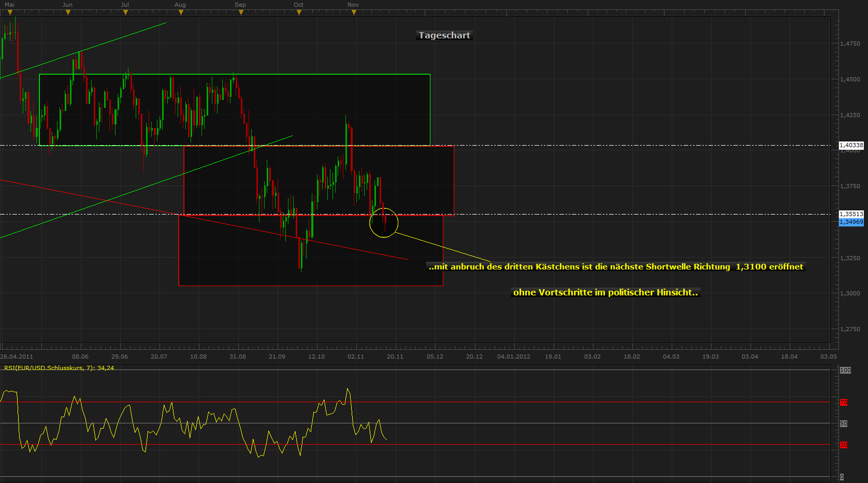This screenshot has height=483, width=868.
Task: Click the 21.09 date axis label
Action: [277, 357]
